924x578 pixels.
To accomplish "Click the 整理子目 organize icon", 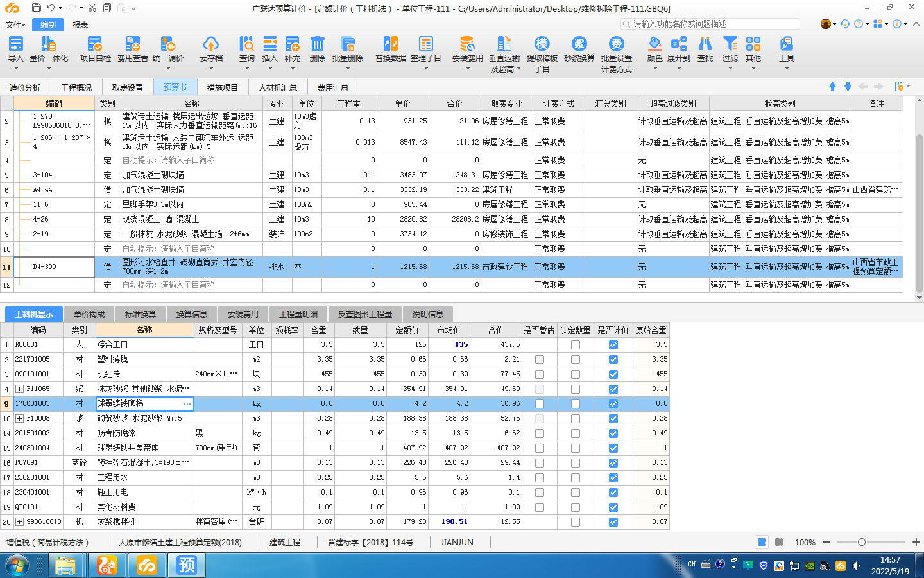I will pyautogui.click(x=426, y=44).
